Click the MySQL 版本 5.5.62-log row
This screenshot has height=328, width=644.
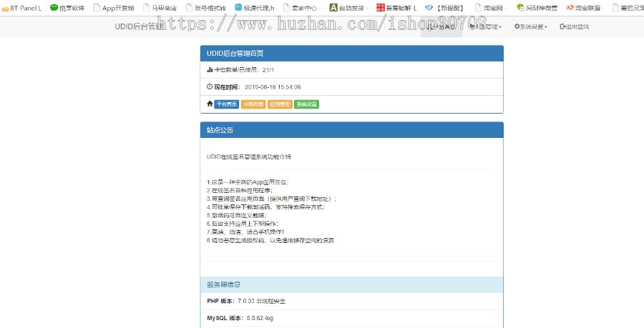point(352,318)
